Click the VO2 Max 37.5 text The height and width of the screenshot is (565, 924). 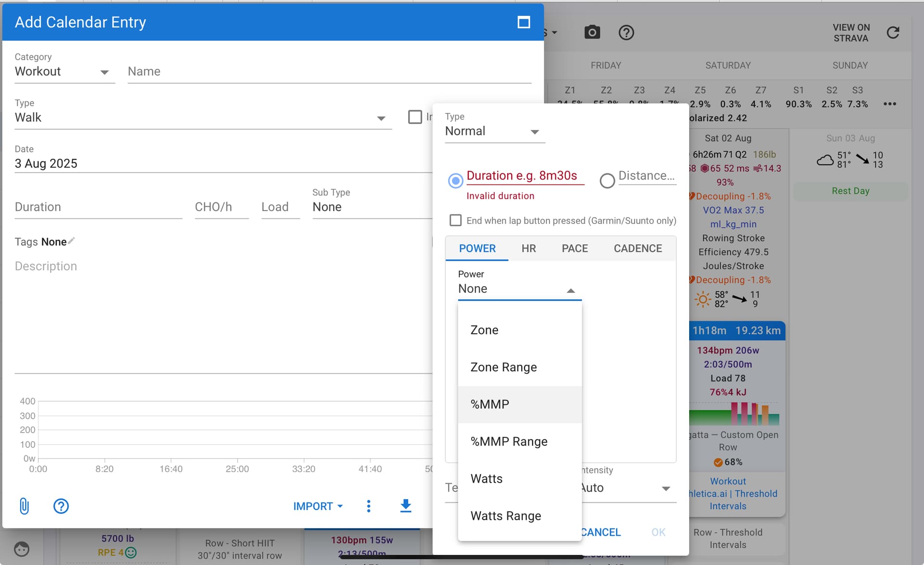[733, 210]
